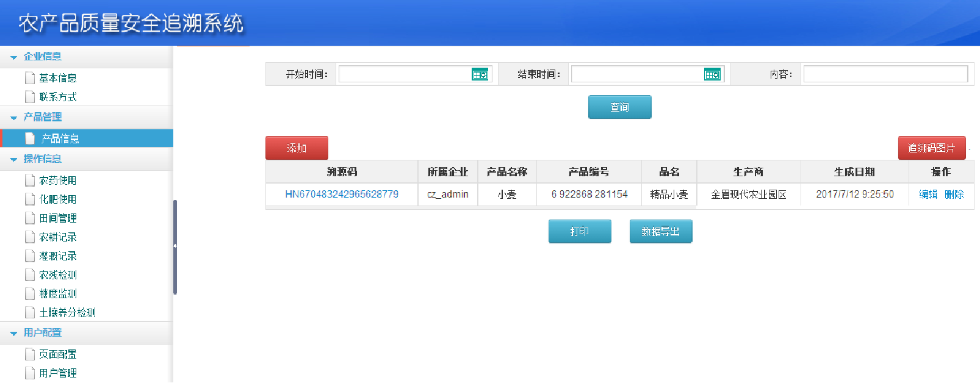Open calendar picker for 开始时间 field

pos(480,74)
